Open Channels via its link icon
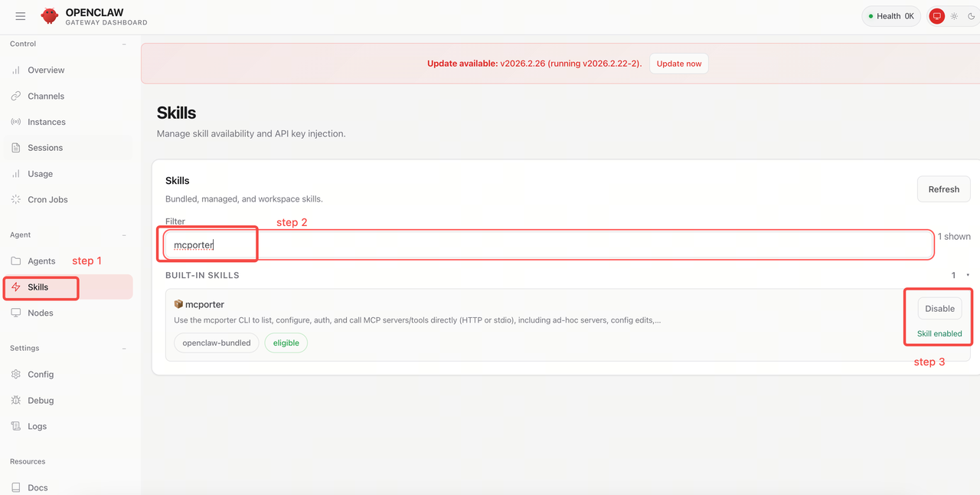Viewport: 980px width, 495px height. click(x=16, y=96)
